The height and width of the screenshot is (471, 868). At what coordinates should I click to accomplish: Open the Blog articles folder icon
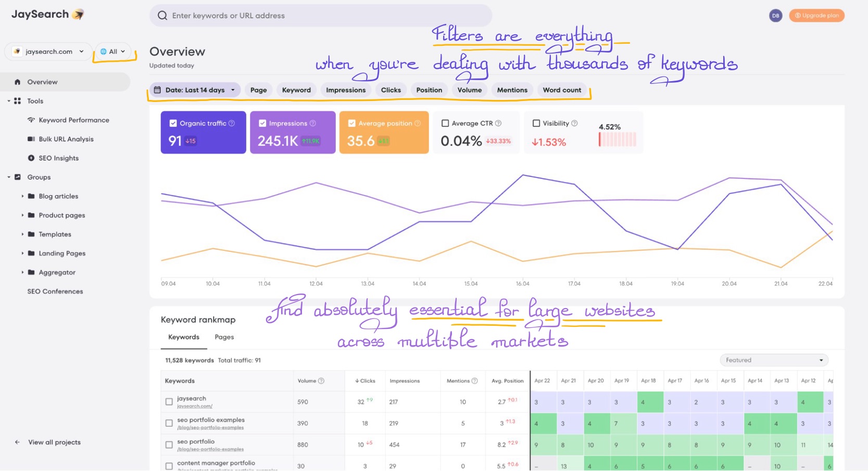click(31, 196)
